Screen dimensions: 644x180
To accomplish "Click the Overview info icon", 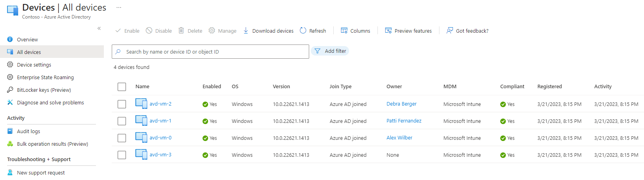I will pos(10,39).
